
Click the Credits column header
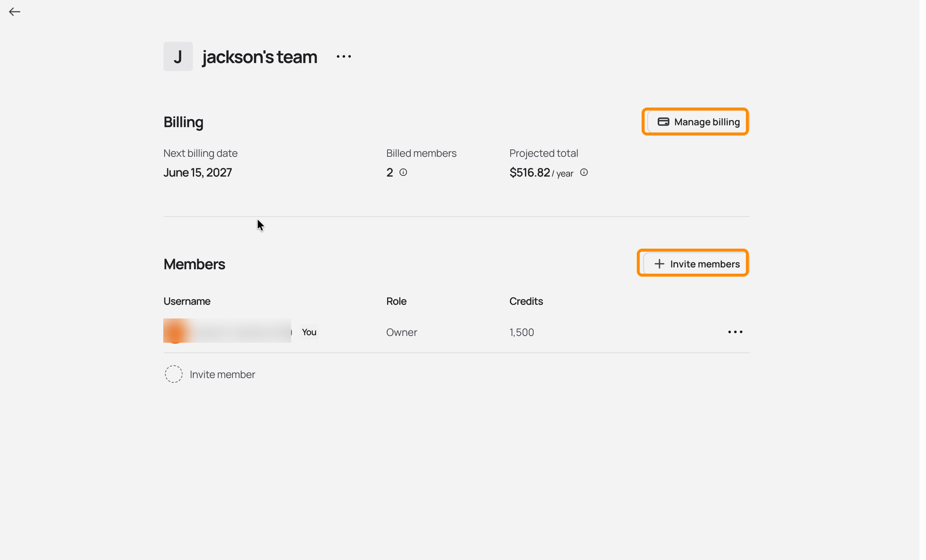pos(526,301)
